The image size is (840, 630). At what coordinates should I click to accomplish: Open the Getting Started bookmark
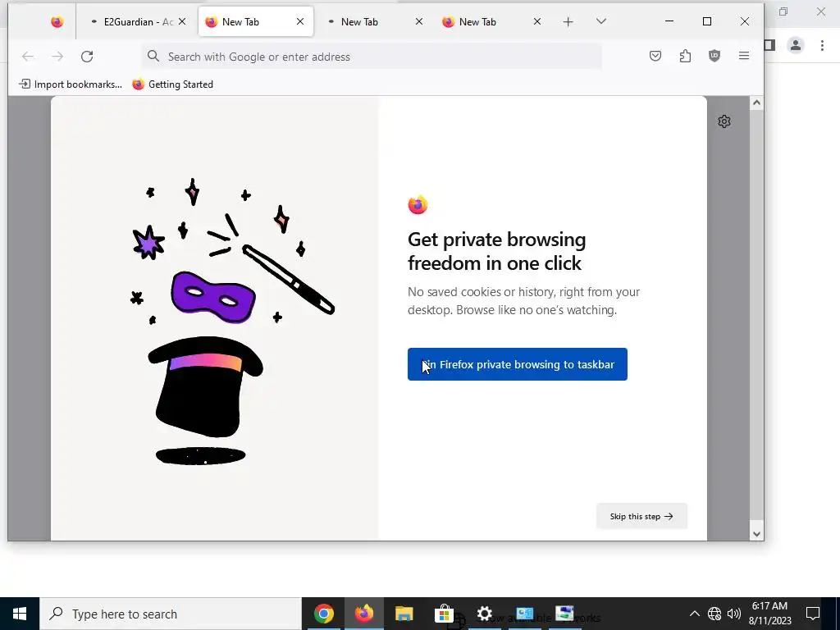point(172,84)
